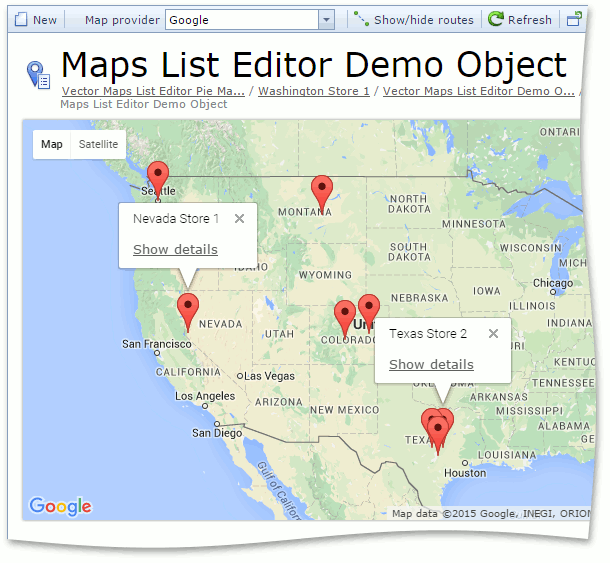This screenshot has width=610, height=563.
Task: Click the Refresh button
Action: point(520,19)
